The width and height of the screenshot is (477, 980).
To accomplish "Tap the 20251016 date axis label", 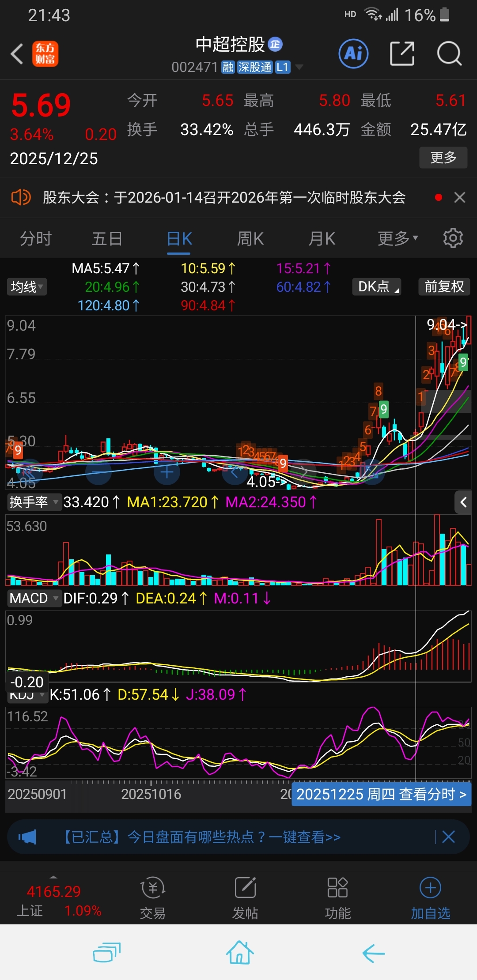I will click(x=151, y=794).
